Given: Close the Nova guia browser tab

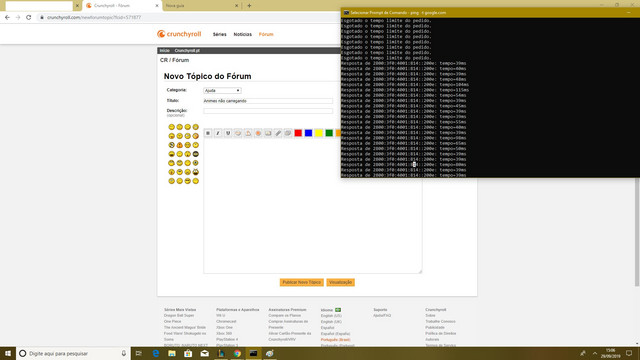Looking at the screenshot, I should coord(236,6).
